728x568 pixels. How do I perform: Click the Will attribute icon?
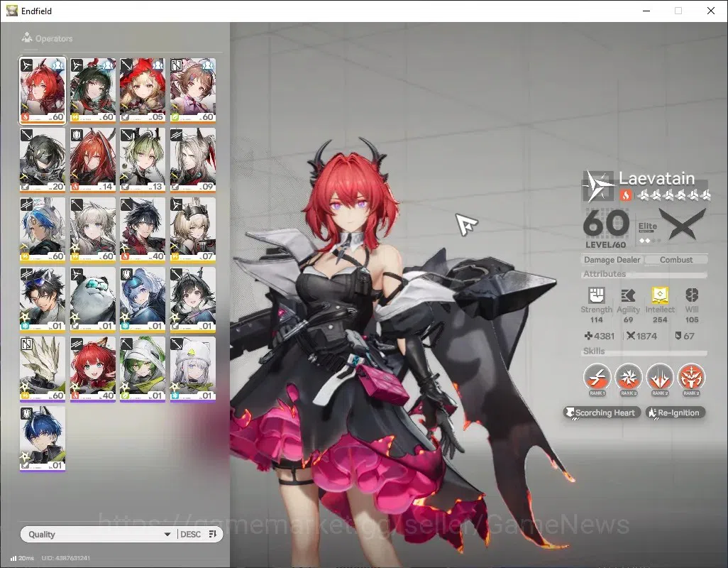point(692,295)
